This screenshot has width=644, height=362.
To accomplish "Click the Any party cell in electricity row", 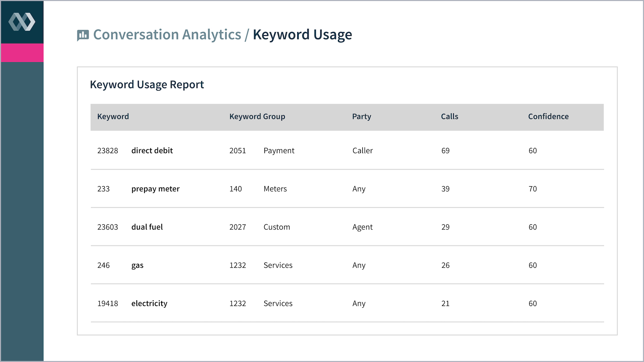I will tap(359, 303).
